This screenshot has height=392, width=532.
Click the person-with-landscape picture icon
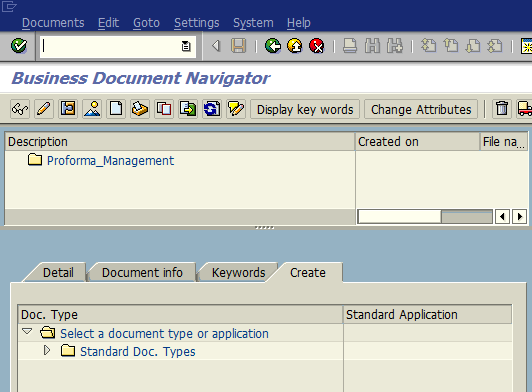pyautogui.click(x=92, y=109)
